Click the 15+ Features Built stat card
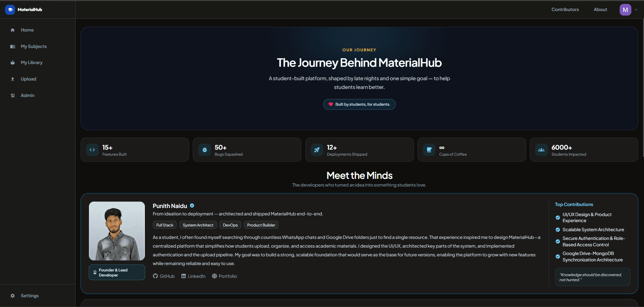This screenshot has width=644, height=307. coord(135,150)
